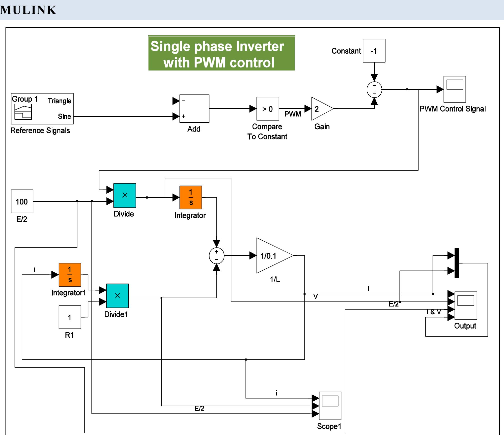Click the 'Add' block name label
Image resolution: width=504 pixels, height=435 pixels.
point(194,129)
